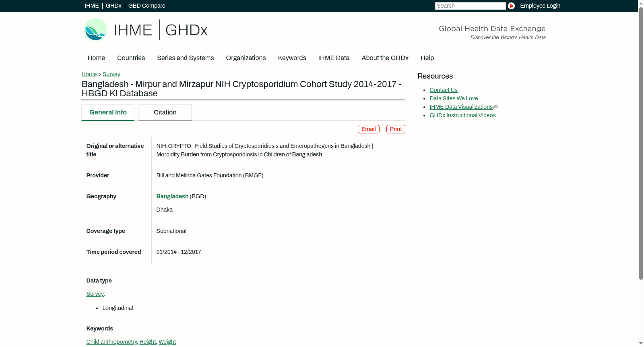Click the 'Discover the World's Health Data' tagline
Image resolution: width=644 pixels, height=347 pixels.
[508, 37]
